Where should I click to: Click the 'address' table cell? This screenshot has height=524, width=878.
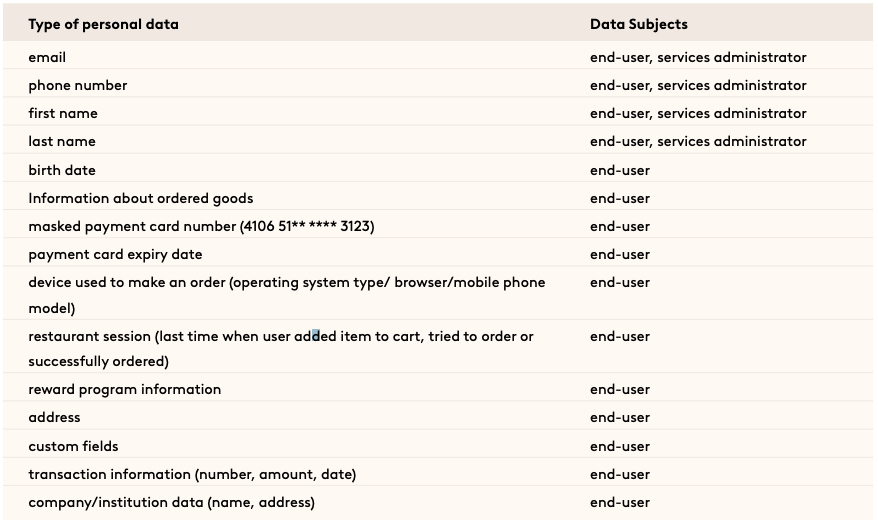click(54, 417)
